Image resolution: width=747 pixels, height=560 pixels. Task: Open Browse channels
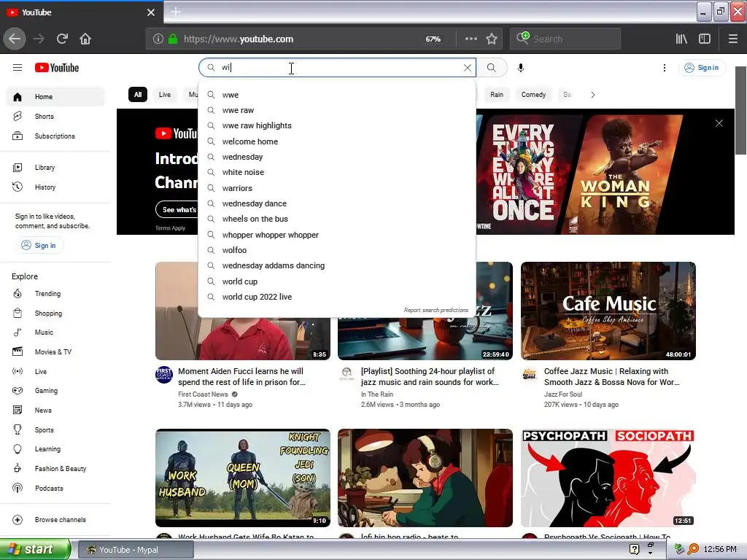point(55,519)
